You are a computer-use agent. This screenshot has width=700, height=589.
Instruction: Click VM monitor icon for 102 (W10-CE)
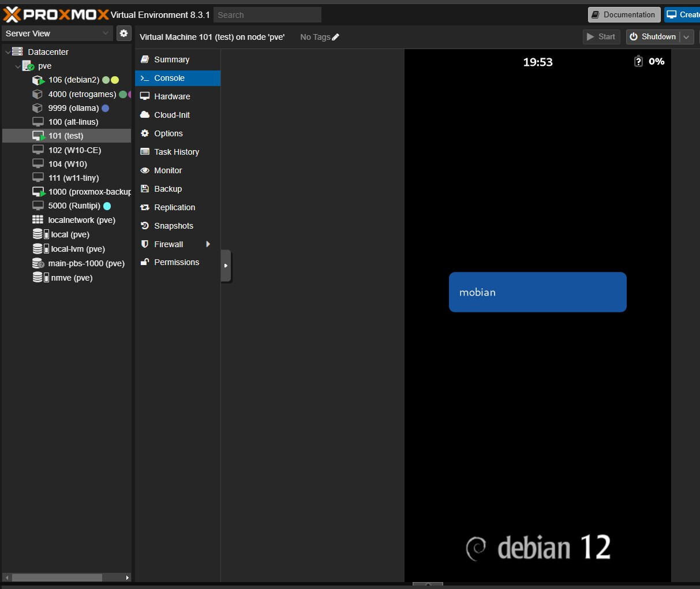(38, 150)
